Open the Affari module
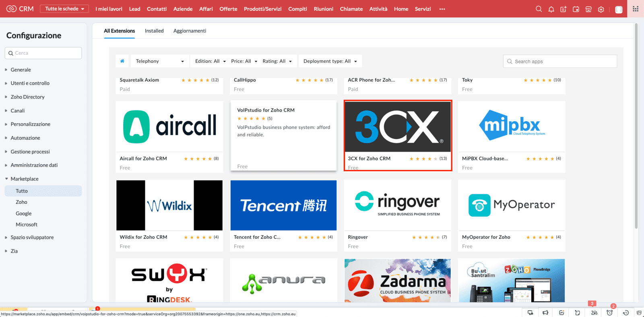Viewport: 644px width, 317px height. click(206, 9)
